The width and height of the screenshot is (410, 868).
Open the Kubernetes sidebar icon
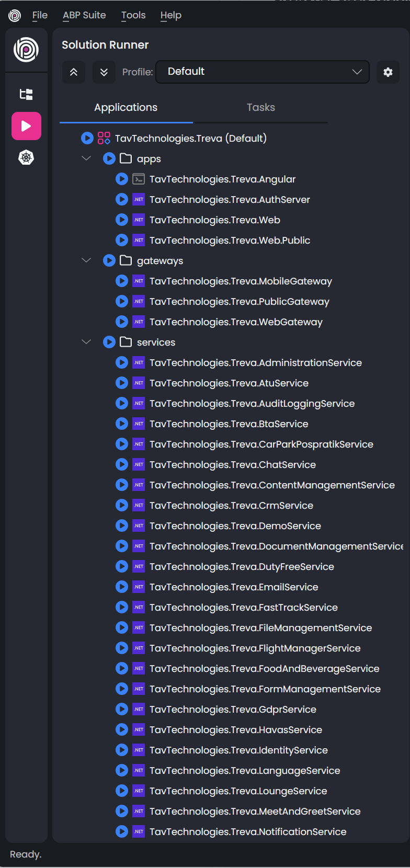point(26,157)
